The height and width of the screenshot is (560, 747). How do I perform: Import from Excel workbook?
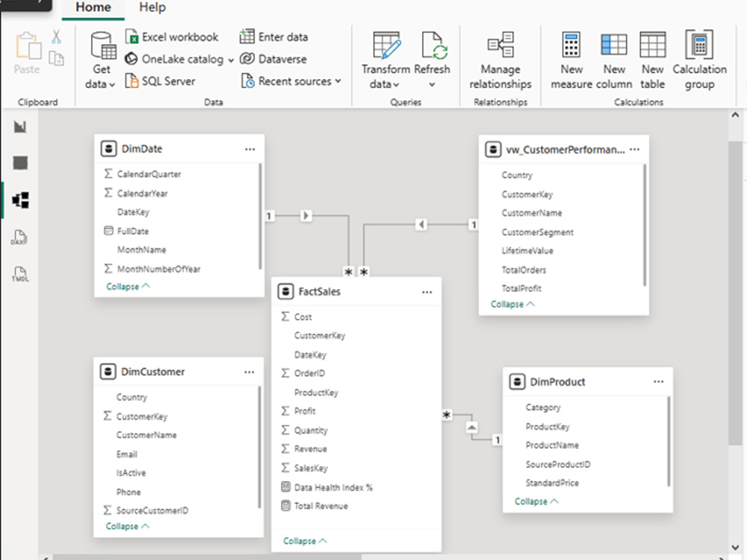pyautogui.click(x=172, y=37)
